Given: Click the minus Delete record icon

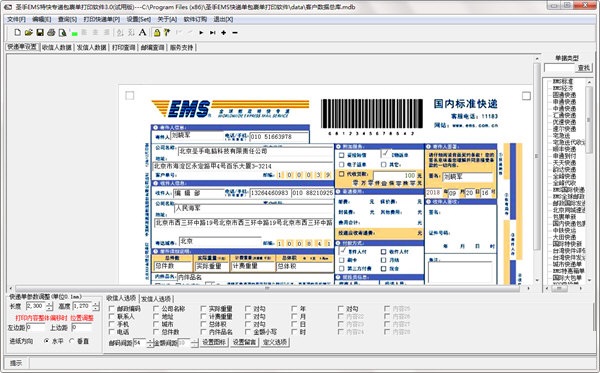Looking at the screenshot, I should (235, 33).
